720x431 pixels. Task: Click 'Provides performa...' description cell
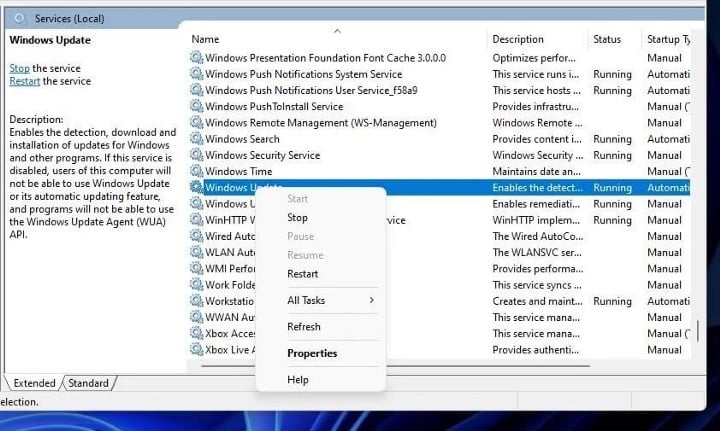pyautogui.click(x=538, y=269)
